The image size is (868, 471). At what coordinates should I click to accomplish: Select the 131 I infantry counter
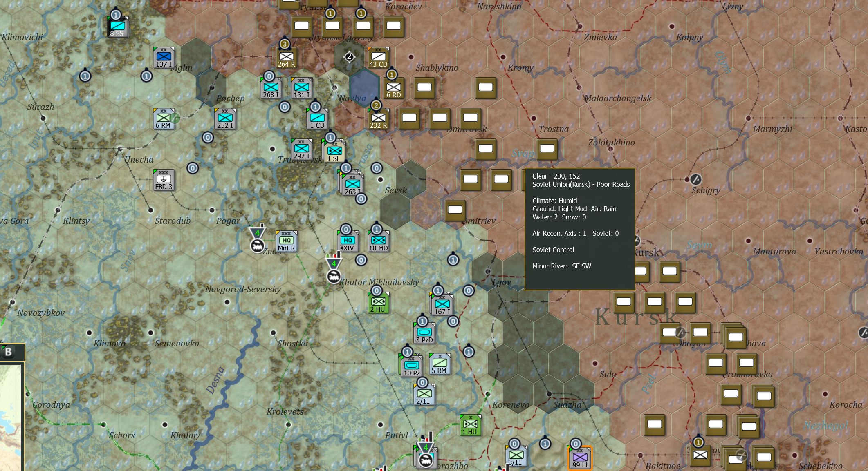[301, 88]
